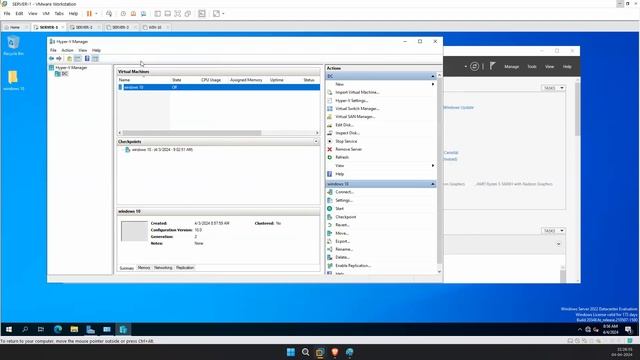Open VMware VM menu
The height and width of the screenshot is (360, 640).
coord(46,13)
